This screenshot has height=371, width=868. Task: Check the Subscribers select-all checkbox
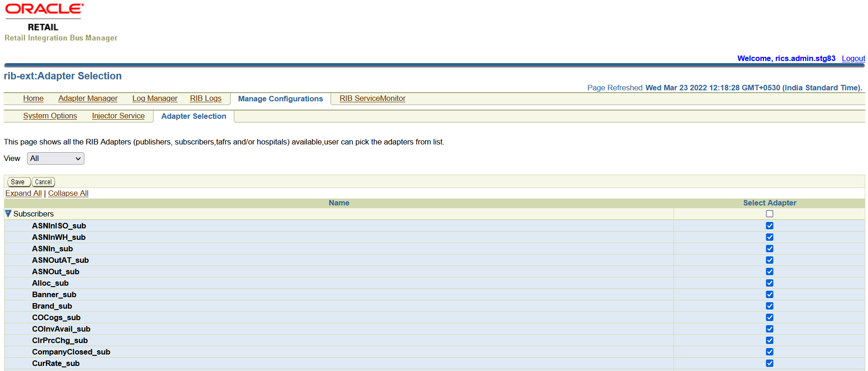[769, 214]
